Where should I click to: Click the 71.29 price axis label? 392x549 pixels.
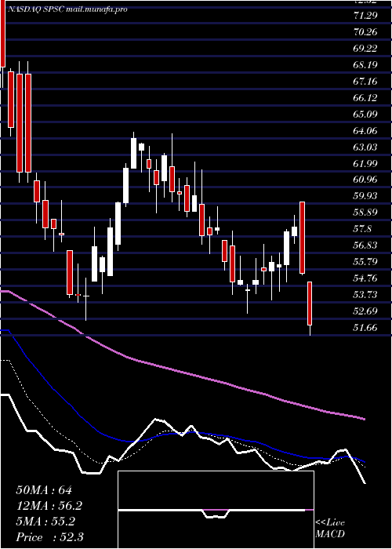tap(365, 15)
